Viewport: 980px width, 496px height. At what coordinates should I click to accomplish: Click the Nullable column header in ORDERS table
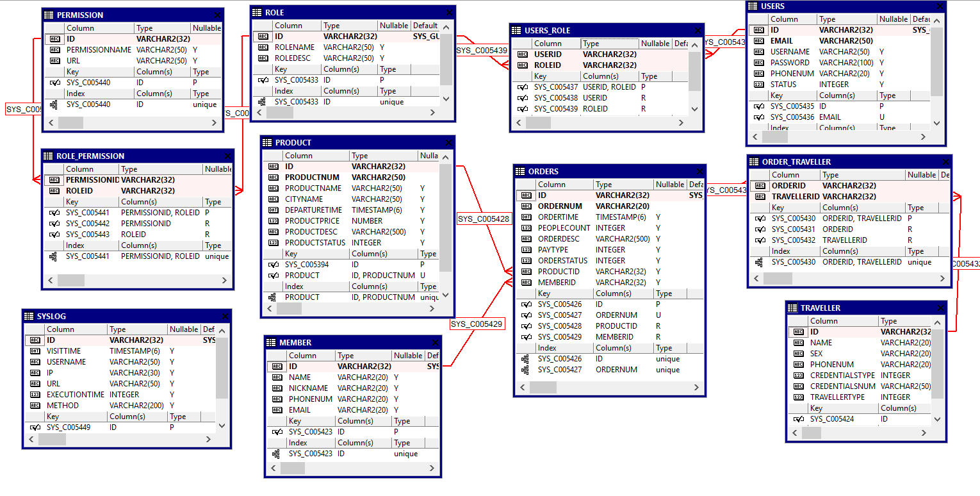[x=671, y=185]
